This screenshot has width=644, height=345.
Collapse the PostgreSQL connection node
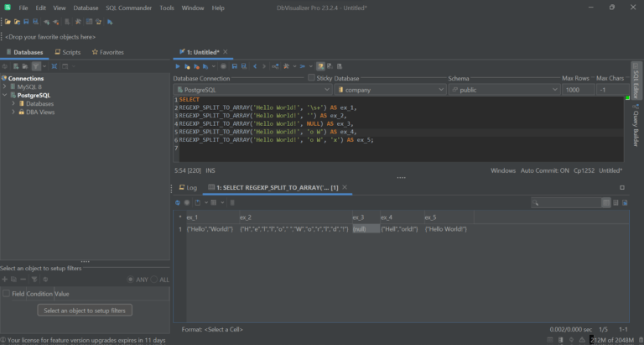[4, 96]
